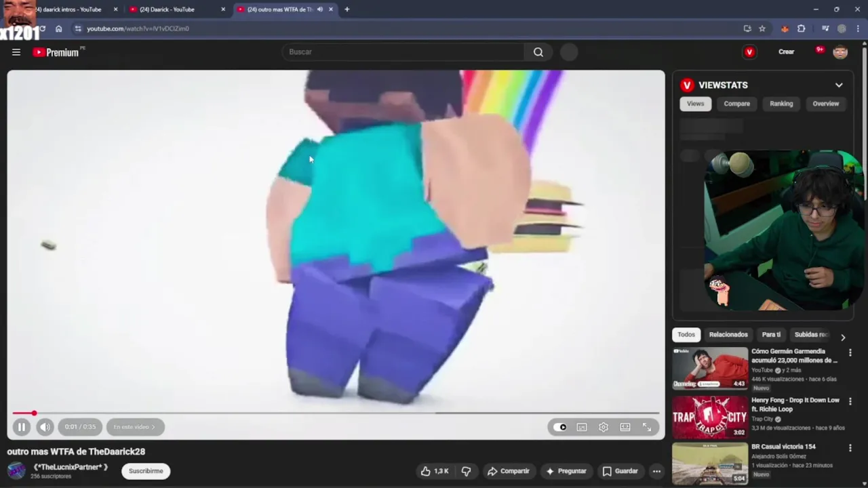Open the ViewStats extension icon in header

tap(749, 52)
